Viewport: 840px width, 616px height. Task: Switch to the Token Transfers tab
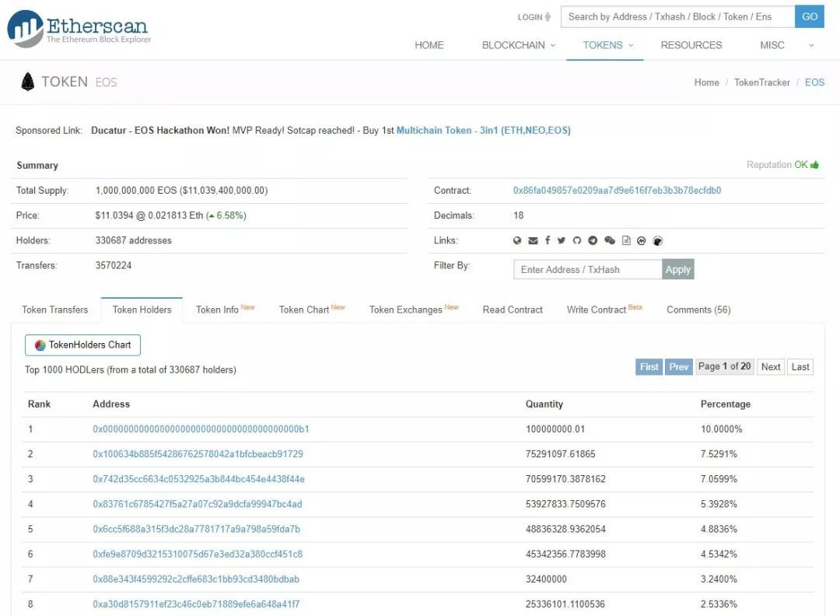[55, 310]
